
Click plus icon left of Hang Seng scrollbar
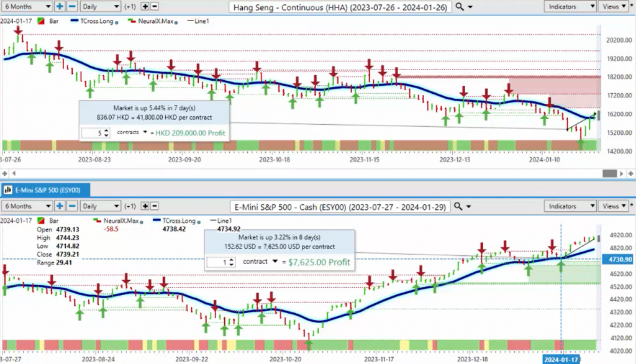point(5,173)
